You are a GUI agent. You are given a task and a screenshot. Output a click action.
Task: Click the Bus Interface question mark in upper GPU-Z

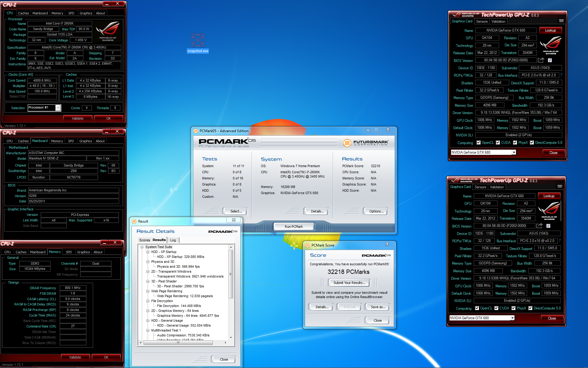[x=561, y=75]
